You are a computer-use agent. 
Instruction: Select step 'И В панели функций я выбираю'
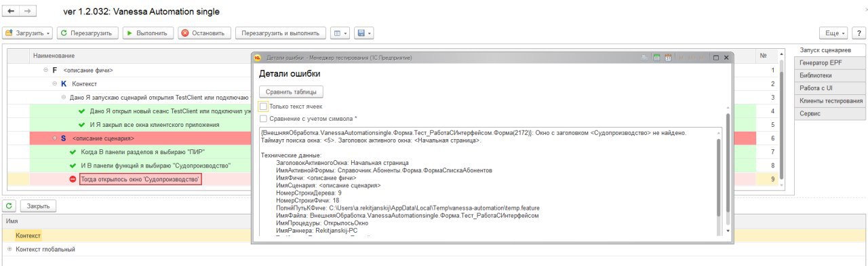pyautogui.click(x=155, y=166)
